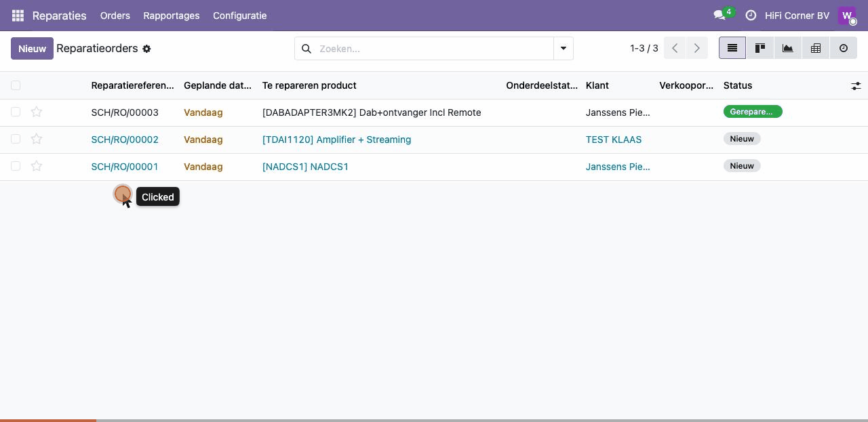Open the Reparatieorders gear actions menu
The width and height of the screenshot is (868, 422).
click(146, 49)
